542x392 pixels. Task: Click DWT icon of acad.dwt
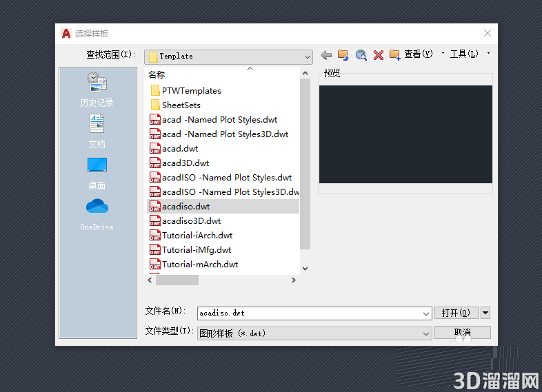coord(155,149)
